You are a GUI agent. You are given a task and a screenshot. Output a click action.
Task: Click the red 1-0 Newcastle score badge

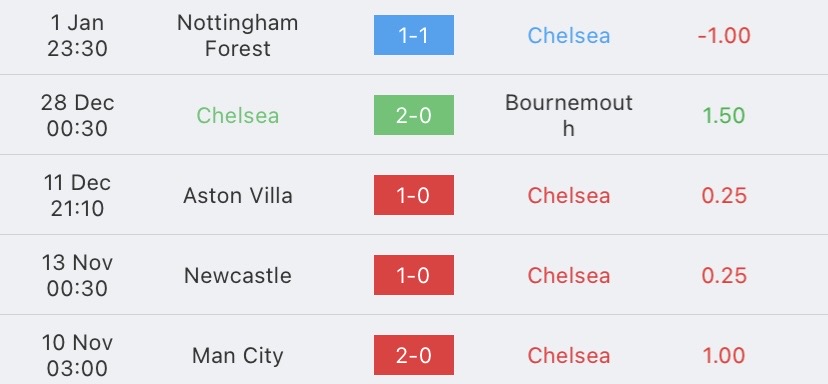(413, 275)
